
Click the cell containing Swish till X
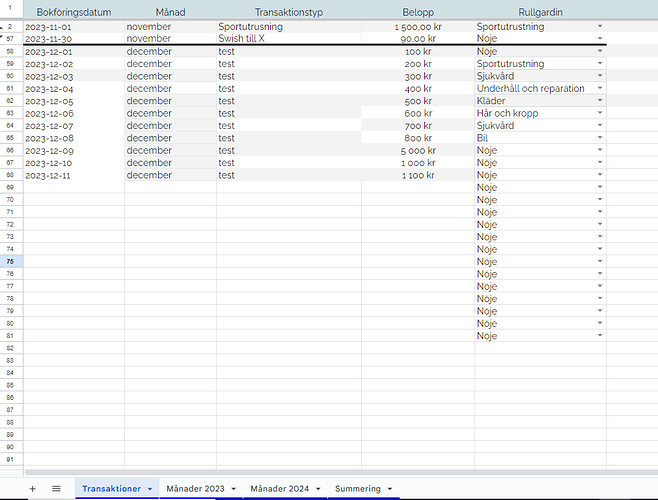point(288,38)
